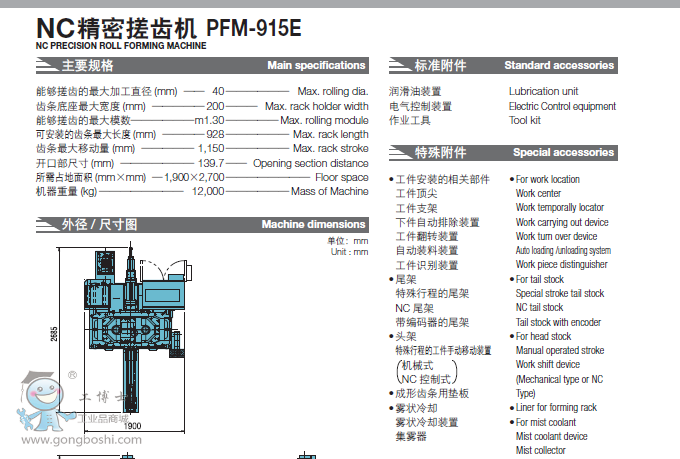Select the Chinese text '工件顶尖'
Screen dimensions: 680x459
pyautogui.click(x=416, y=193)
